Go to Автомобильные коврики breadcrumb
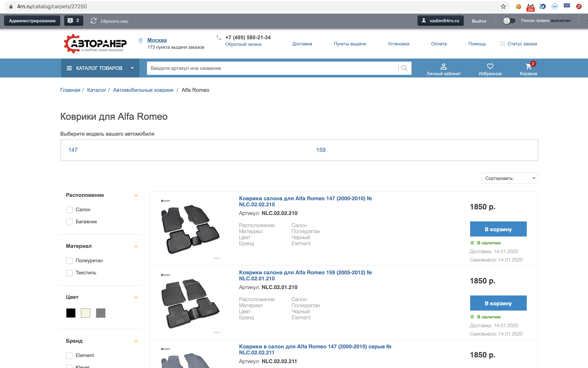The height and width of the screenshot is (368, 588). 143,90
